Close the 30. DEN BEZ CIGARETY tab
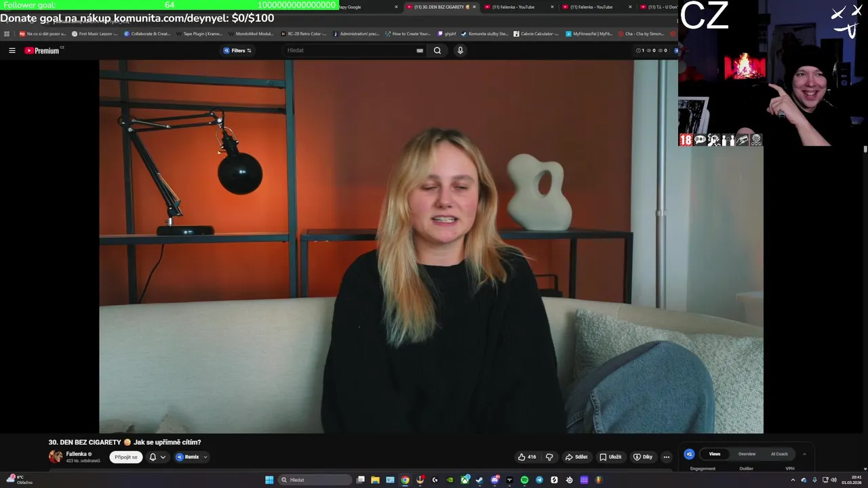 474,7
